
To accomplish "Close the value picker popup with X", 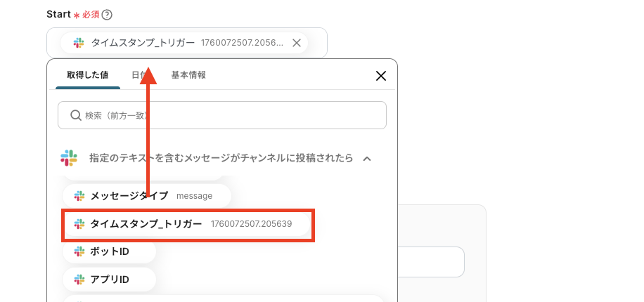I will tap(381, 76).
